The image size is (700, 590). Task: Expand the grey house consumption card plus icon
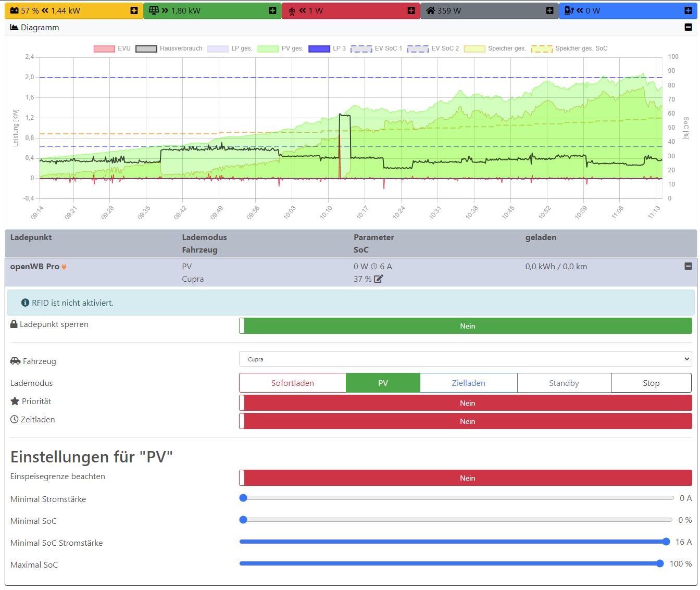(549, 10)
